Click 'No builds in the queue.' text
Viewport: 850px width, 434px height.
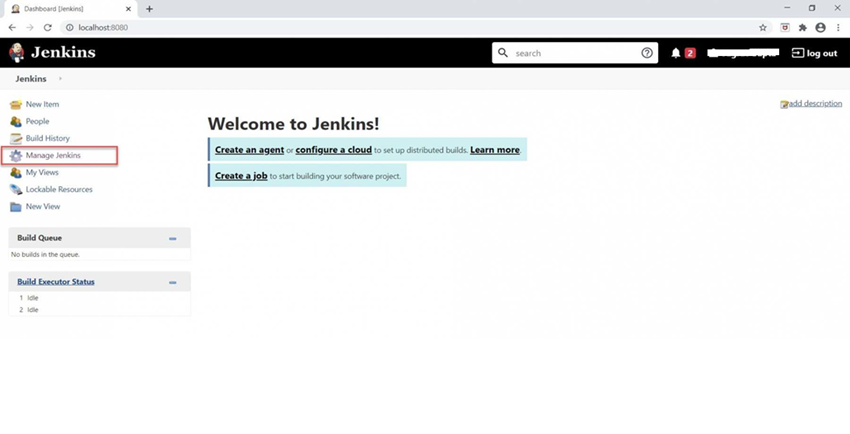(x=46, y=255)
